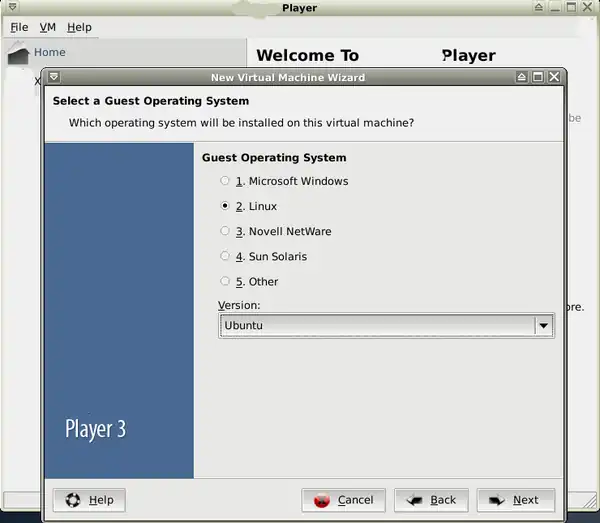
Task: Select the Linux radio button
Action: pos(225,206)
